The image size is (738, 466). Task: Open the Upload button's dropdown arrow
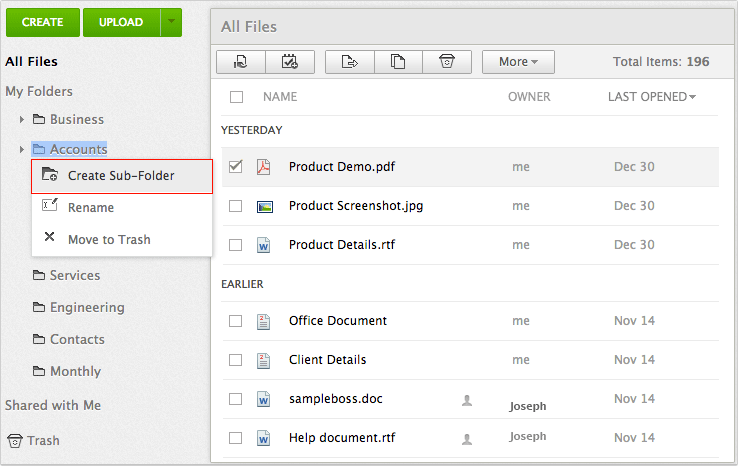[x=171, y=21]
